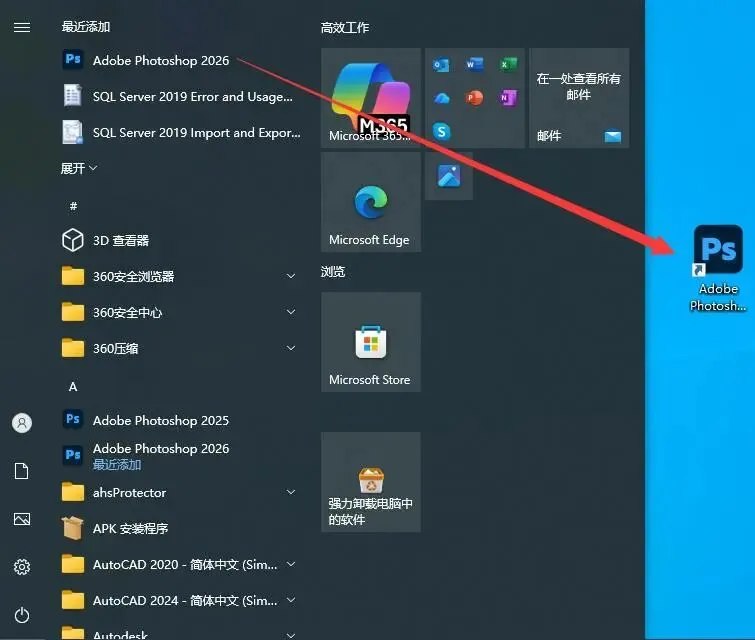Viewport: 755px width, 640px height.
Task: Click the 最近添加 section heading
Action: point(86,26)
